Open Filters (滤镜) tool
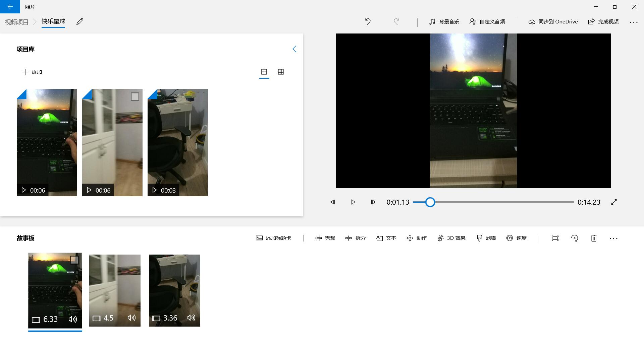Image resolution: width=644 pixels, height=345 pixels. pos(486,238)
